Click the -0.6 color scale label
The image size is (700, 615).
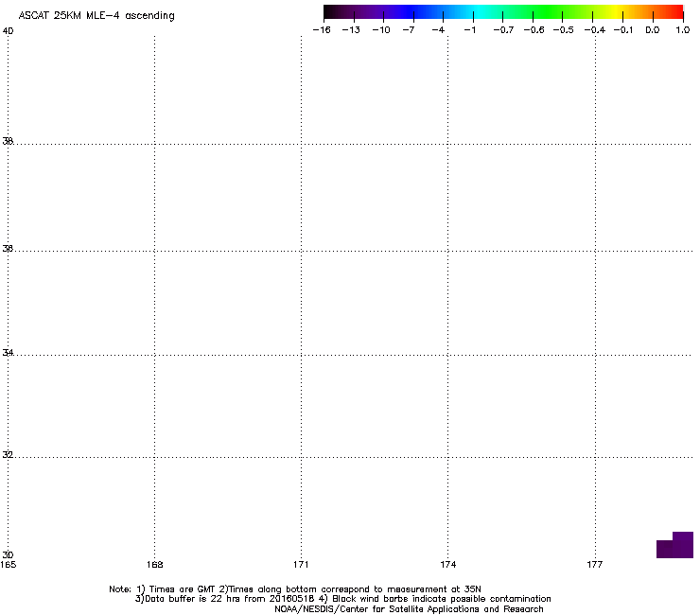(534, 30)
